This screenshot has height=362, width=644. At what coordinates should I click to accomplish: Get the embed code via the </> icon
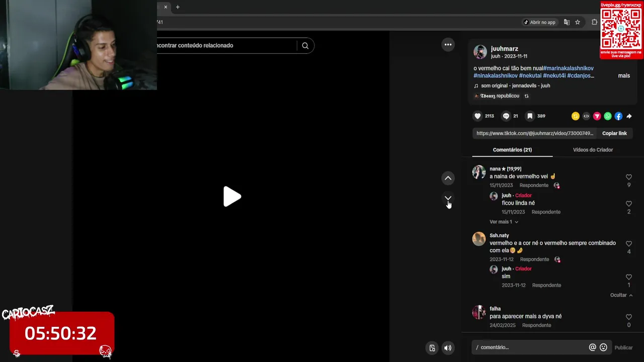[x=586, y=116]
